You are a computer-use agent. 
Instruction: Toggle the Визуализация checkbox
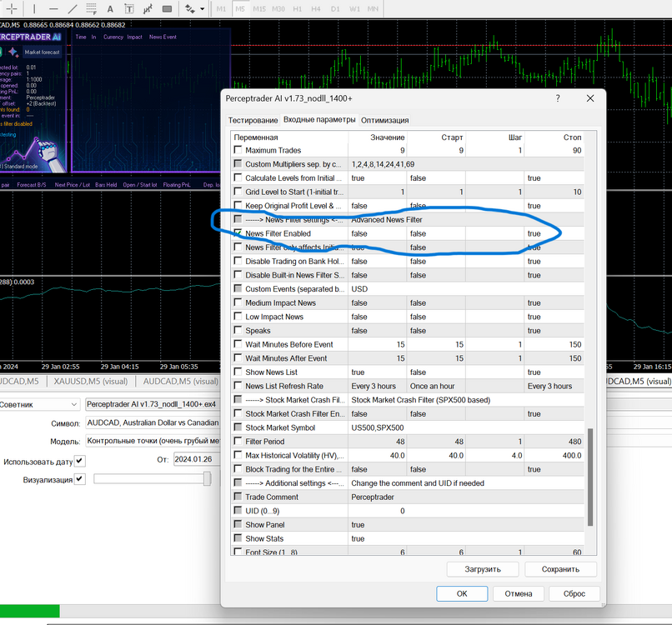tap(80, 479)
